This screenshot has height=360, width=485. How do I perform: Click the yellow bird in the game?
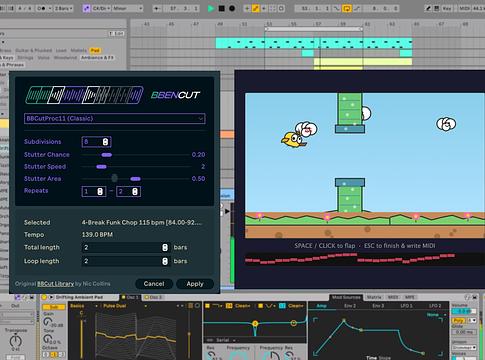(x=293, y=139)
